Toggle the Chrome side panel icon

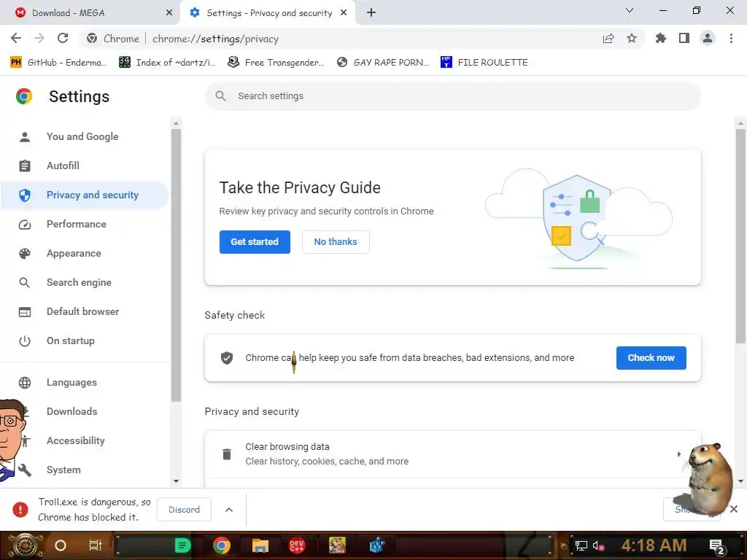(x=684, y=39)
